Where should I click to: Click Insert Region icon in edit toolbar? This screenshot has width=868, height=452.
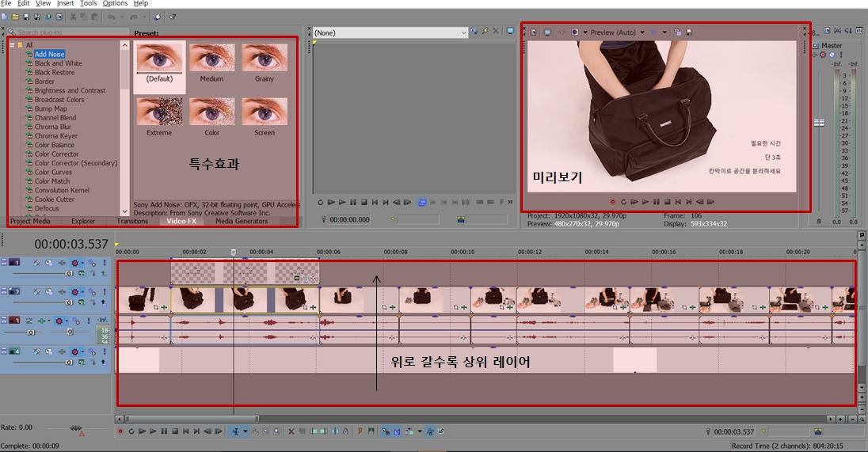(x=371, y=431)
